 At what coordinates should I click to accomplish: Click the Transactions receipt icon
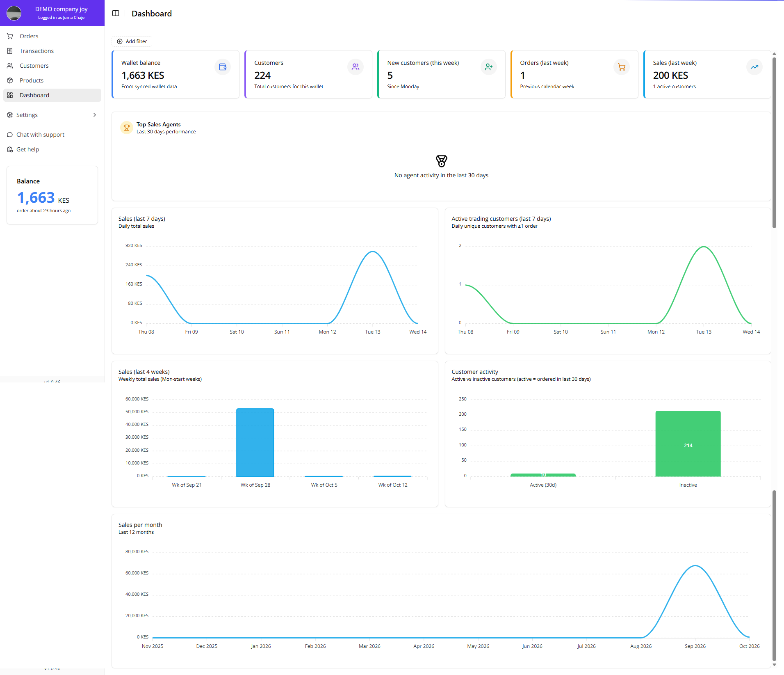(x=10, y=51)
